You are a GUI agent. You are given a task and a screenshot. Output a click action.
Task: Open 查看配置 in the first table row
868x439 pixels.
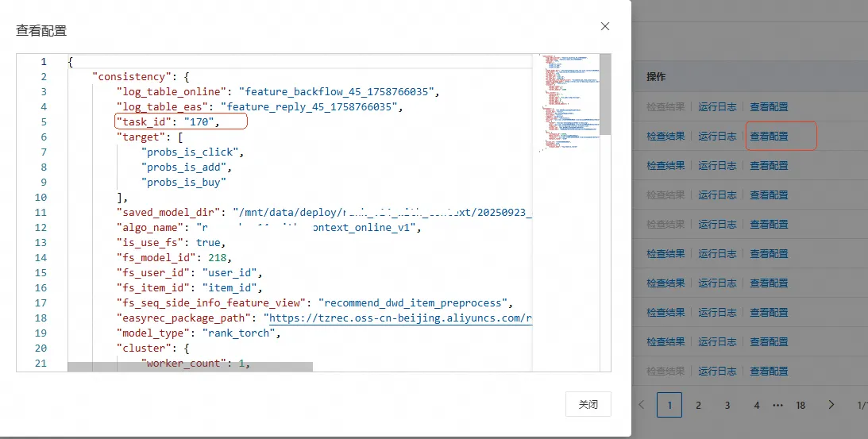pyautogui.click(x=769, y=106)
